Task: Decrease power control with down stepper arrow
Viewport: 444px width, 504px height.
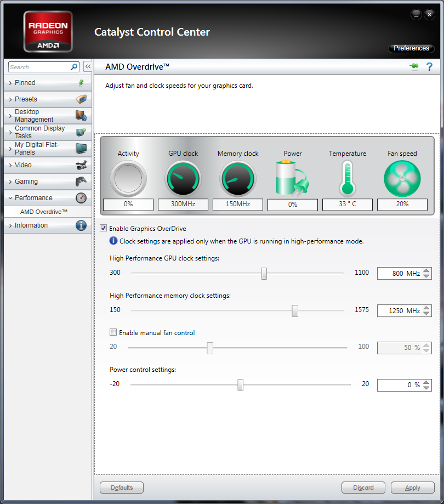Action: (426, 388)
